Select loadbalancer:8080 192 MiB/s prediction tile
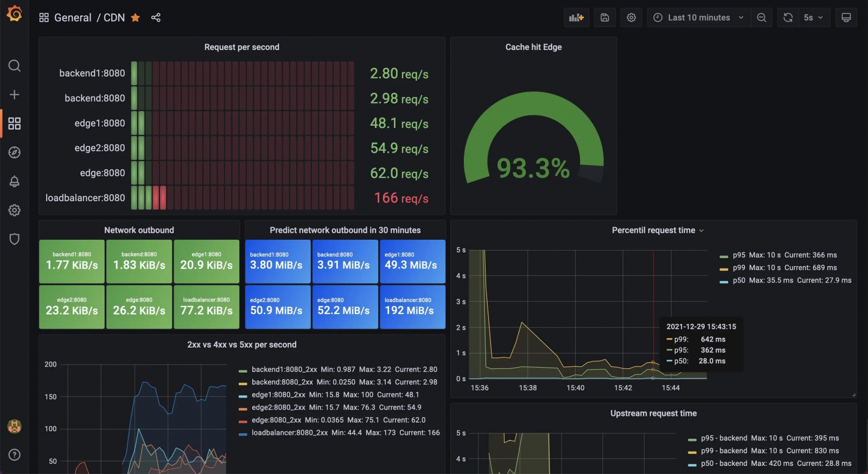 412,307
